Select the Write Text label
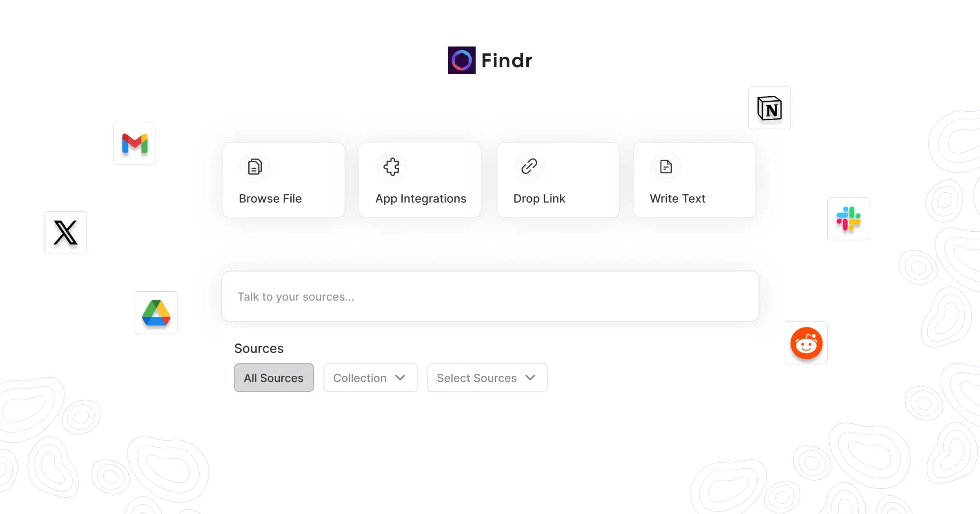This screenshot has width=980, height=514. tap(677, 199)
